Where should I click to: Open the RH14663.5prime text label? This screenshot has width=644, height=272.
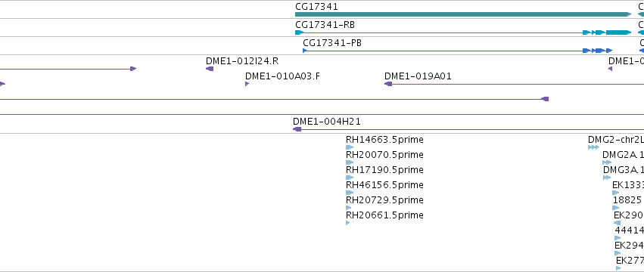[384, 140]
